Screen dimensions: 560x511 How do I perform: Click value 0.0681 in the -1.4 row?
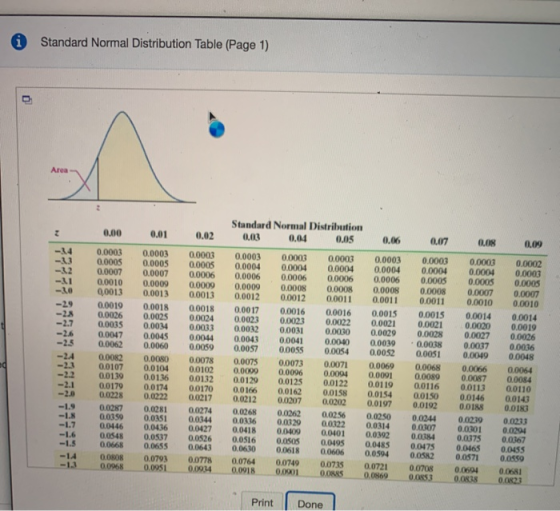(511, 471)
